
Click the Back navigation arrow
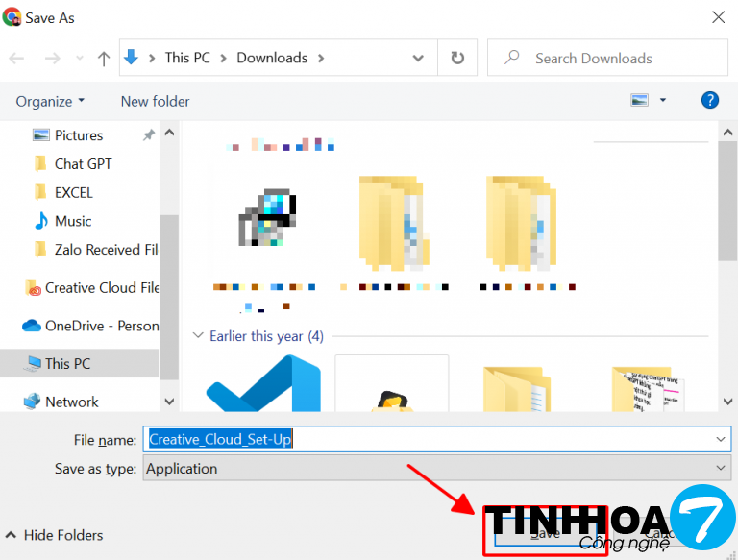pos(16,58)
